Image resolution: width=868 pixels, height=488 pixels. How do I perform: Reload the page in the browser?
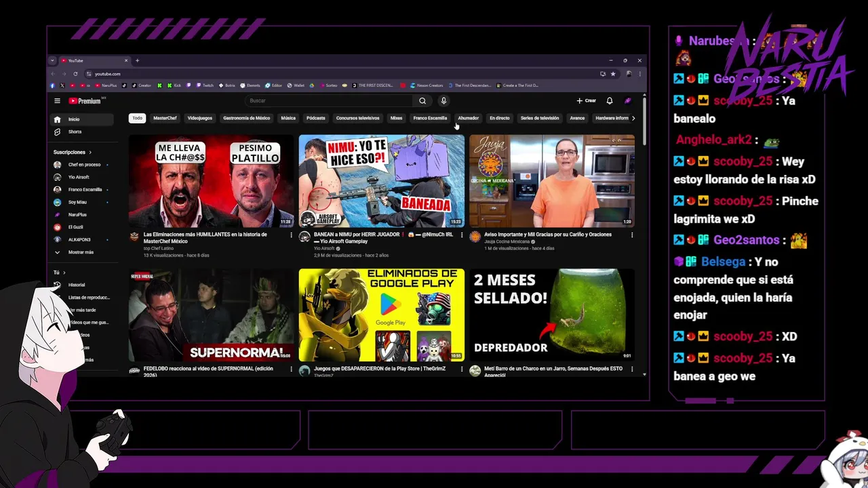(x=75, y=74)
